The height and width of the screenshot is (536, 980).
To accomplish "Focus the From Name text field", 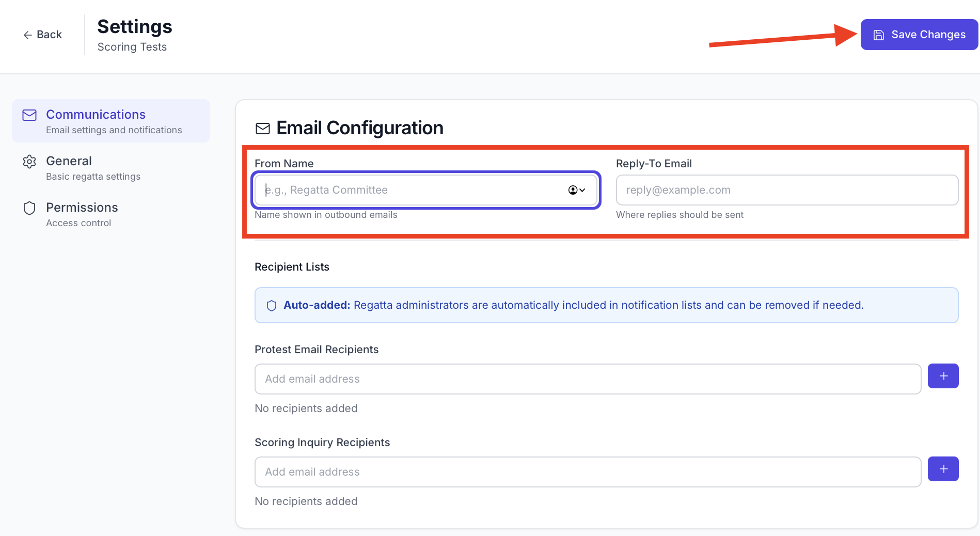I will [x=408, y=190].
